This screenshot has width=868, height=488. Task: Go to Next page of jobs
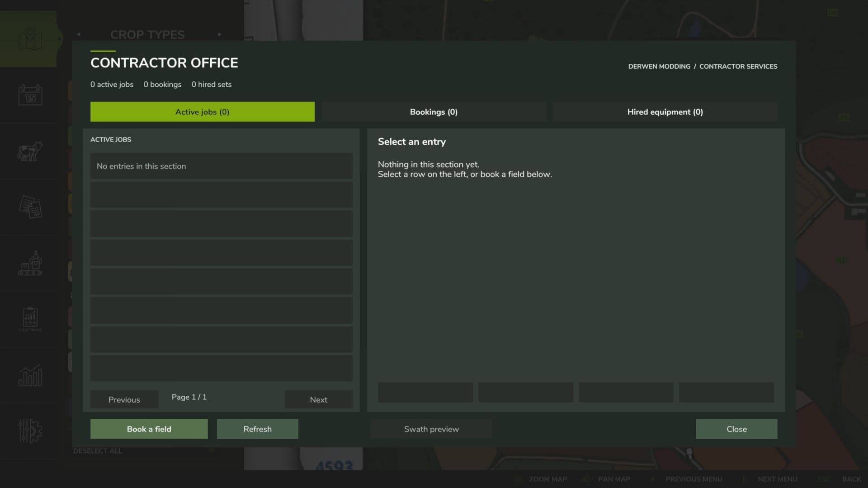319,399
